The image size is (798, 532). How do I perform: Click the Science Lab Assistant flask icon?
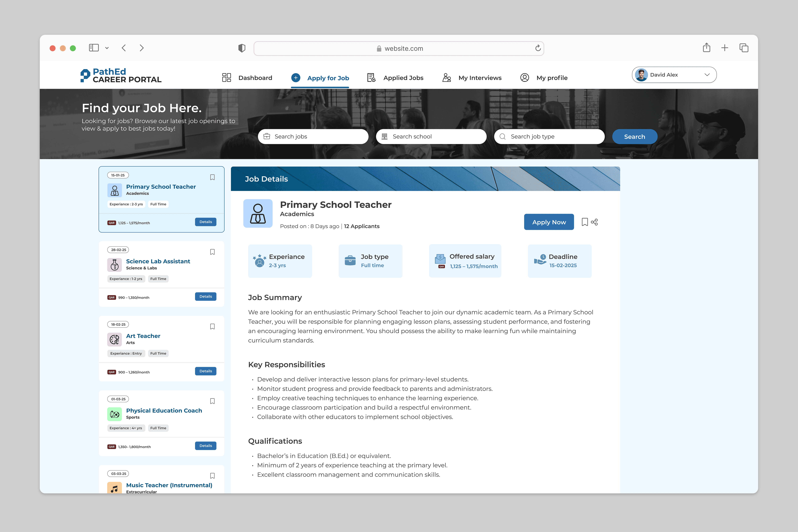(x=115, y=265)
